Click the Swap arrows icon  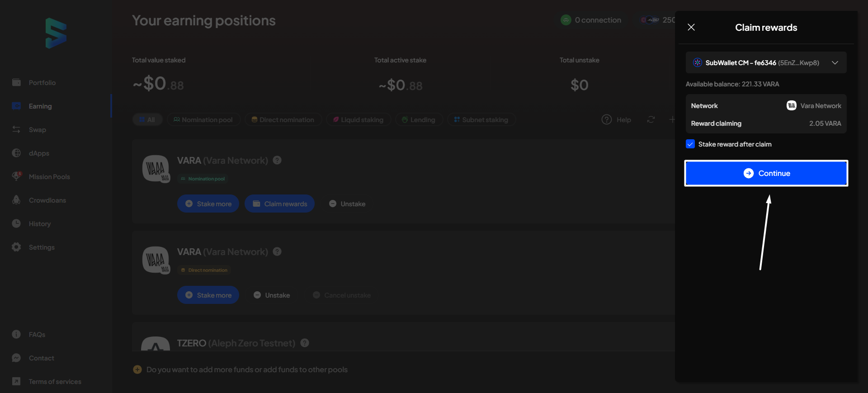tap(16, 129)
